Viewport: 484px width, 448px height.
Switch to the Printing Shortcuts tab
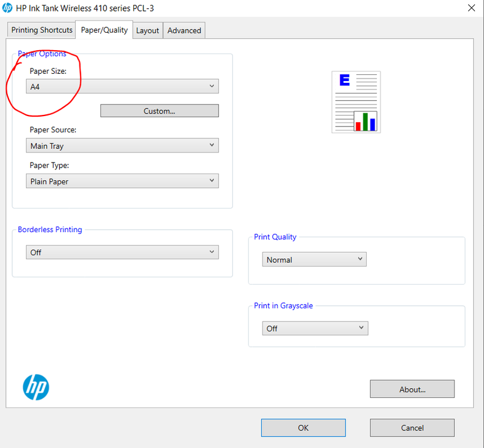tap(41, 30)
